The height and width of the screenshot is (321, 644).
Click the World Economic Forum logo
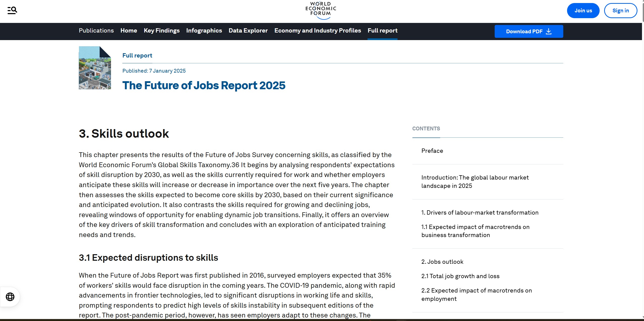pos(321,11)
